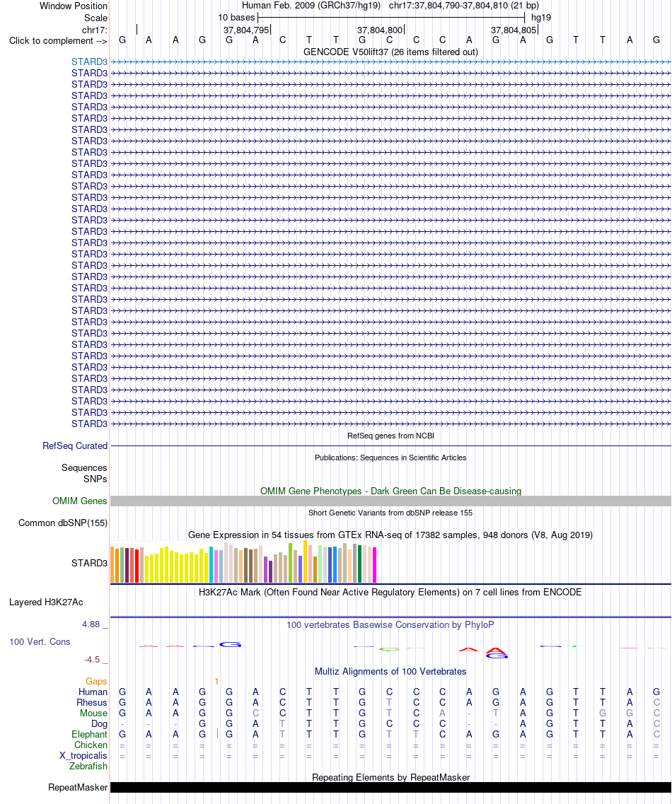Viewport: 672px width, 804px height.
Task: Click the Rhesus alignment row label
Action: [x=92, y=702]
